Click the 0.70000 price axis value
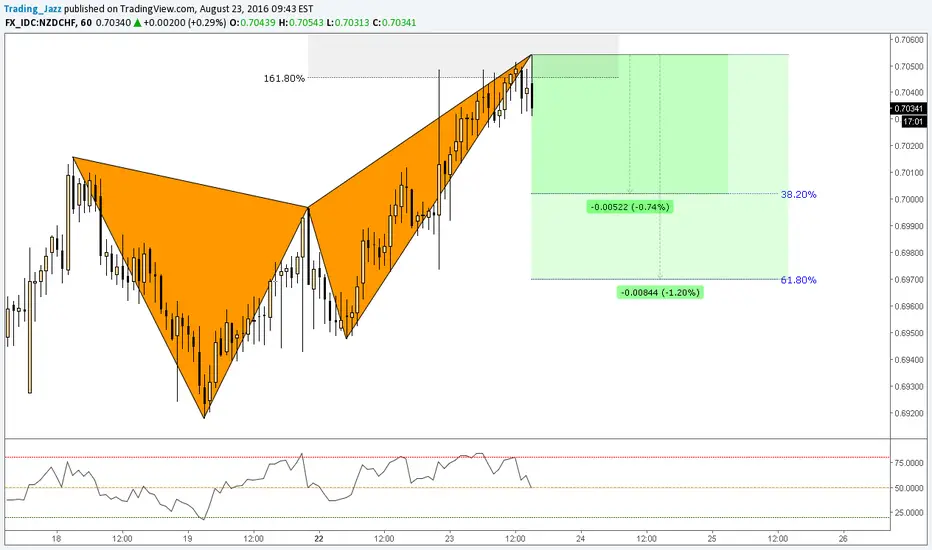 pyautogui.click(x=909, y=200)
